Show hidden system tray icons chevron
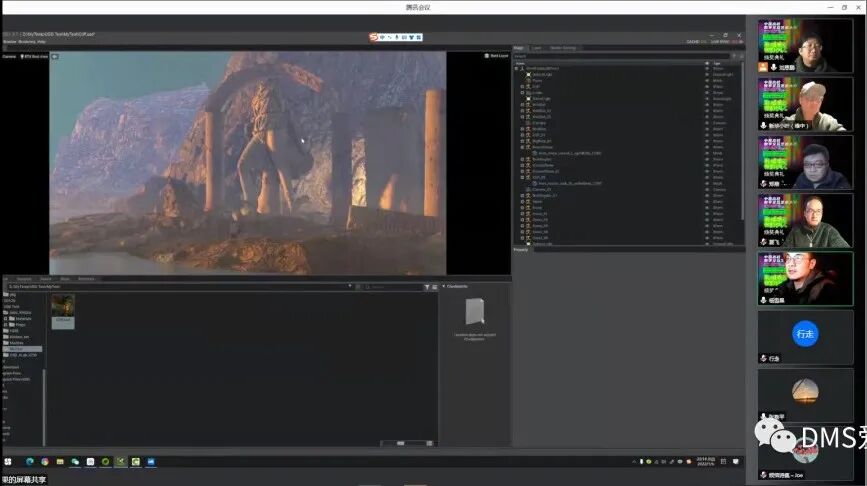This screenshot has width=867, height=486. click(x=634, y=462)
